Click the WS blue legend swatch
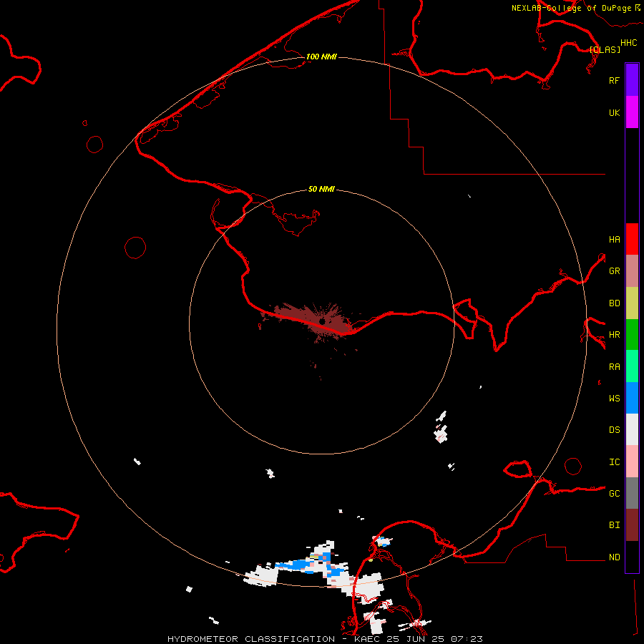The height and width of the screenshot is (644, 644). coord(632,398)
